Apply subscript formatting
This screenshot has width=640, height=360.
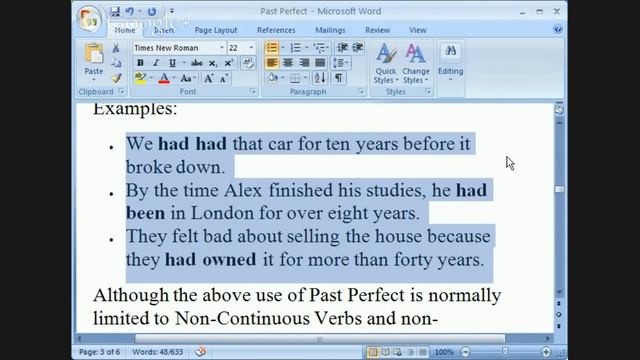point(213,63)
